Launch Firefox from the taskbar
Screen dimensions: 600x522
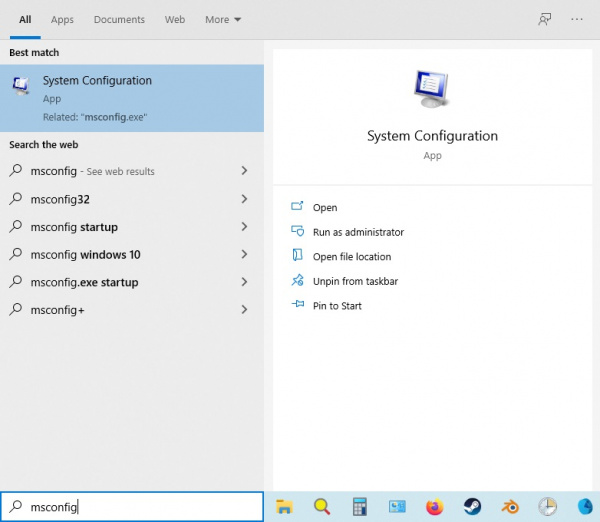[434, 507]
